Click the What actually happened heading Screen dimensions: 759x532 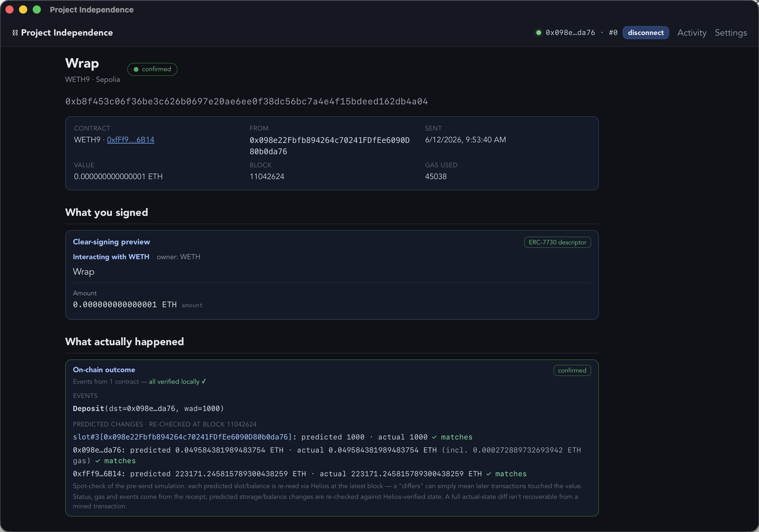point(124,342)
